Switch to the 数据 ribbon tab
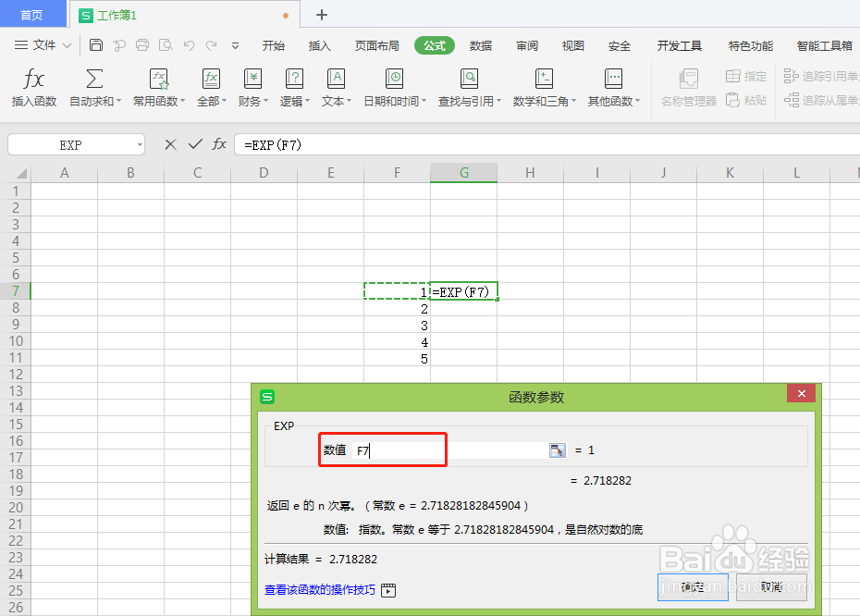Screen dimensions: 860x616 click(481, 44)
